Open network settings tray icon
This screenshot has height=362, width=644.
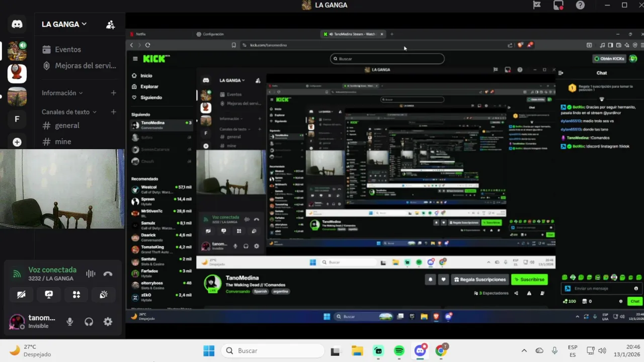pos(592,350)
